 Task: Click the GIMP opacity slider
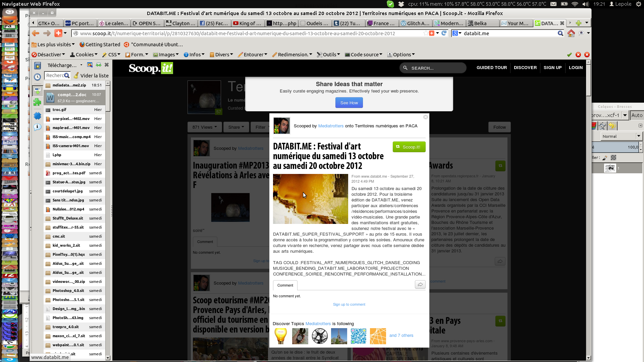coord(615,147)
